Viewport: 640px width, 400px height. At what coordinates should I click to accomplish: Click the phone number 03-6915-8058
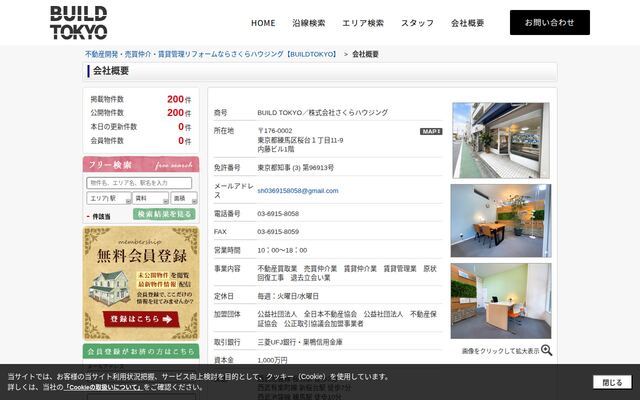click(278, 213)
